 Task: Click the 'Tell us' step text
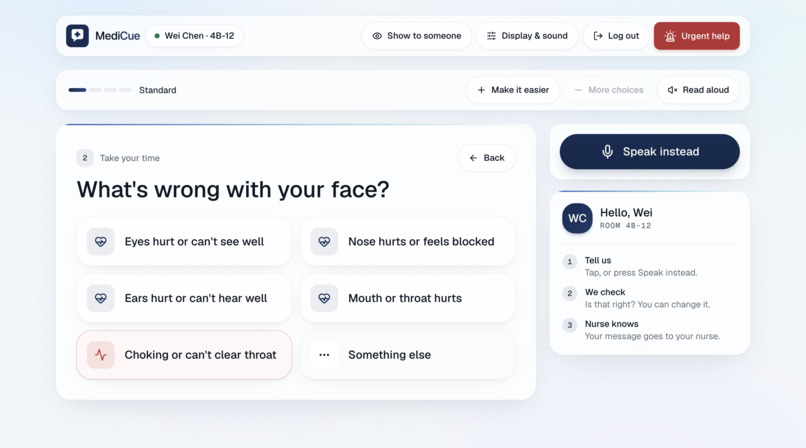[598, 260]
